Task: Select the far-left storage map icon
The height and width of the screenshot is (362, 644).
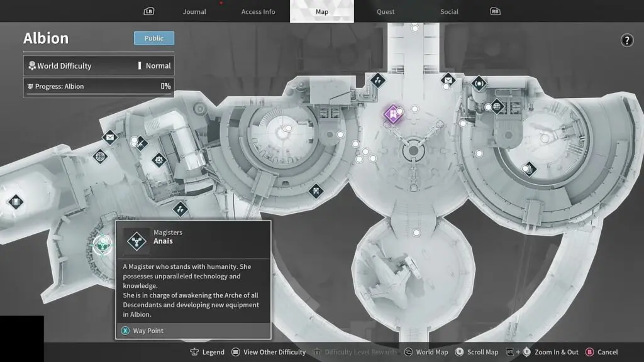Action: pos(16,202)
